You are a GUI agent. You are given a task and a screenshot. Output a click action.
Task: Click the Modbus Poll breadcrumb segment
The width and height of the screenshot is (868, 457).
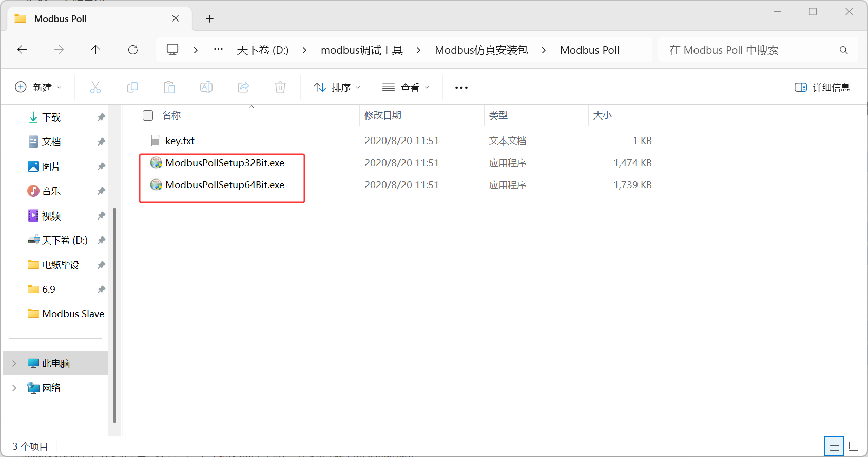coord(590,50)
